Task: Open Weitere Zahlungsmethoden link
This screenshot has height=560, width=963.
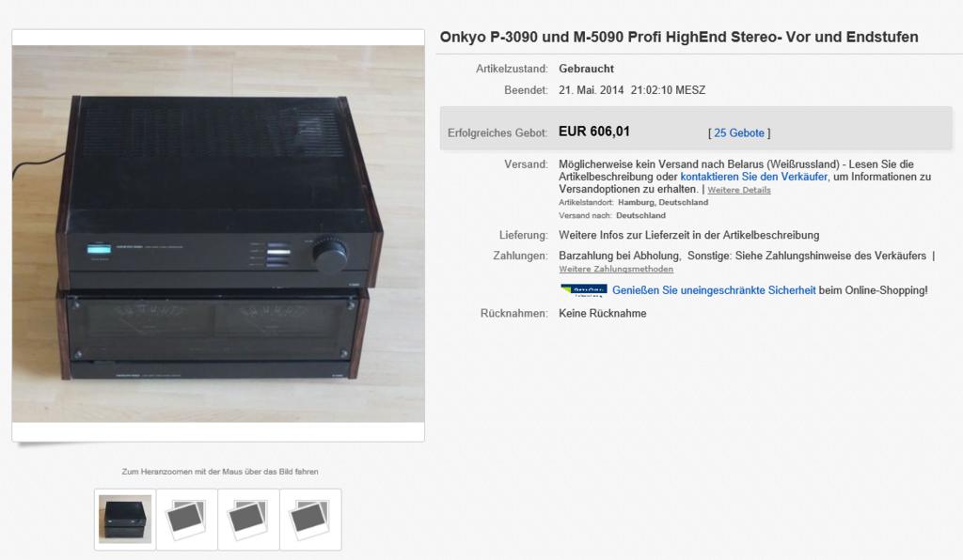Action: click(616, 270)
